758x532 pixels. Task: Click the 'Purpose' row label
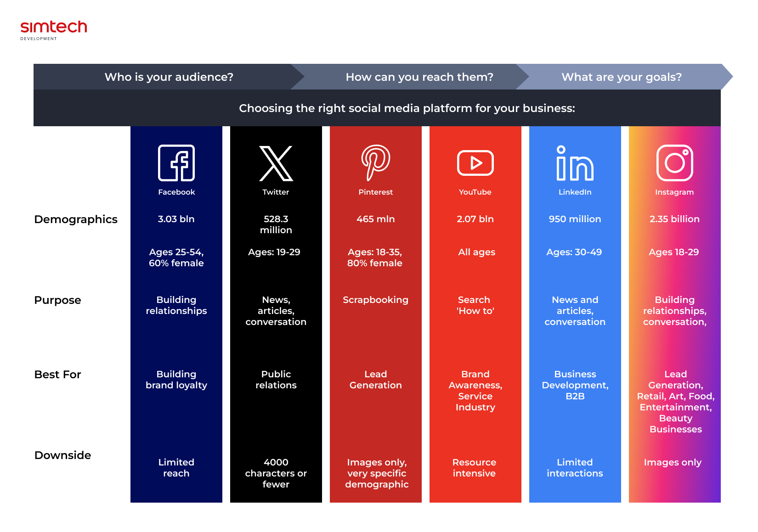(x=58, y=300)
